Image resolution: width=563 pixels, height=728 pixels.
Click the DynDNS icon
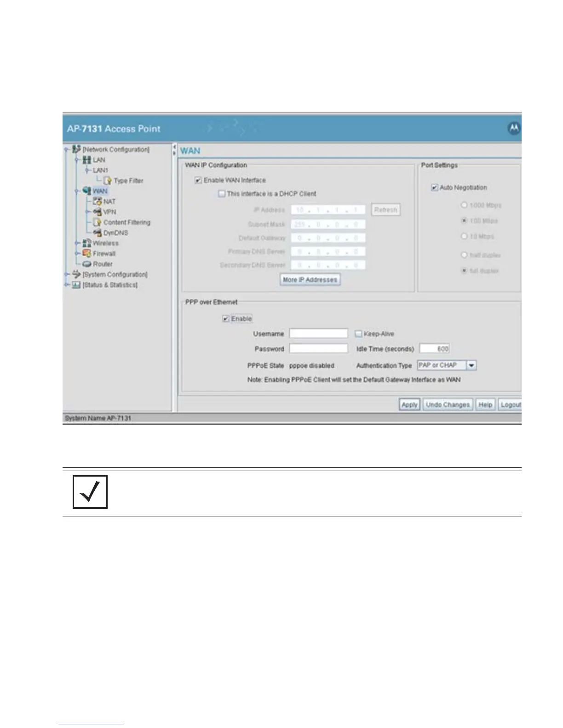click(97, 233)
